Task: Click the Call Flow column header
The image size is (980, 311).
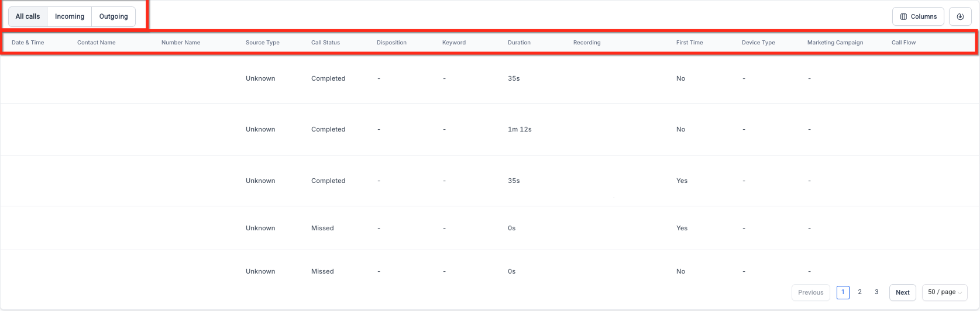Action: [x=904, y=43]
